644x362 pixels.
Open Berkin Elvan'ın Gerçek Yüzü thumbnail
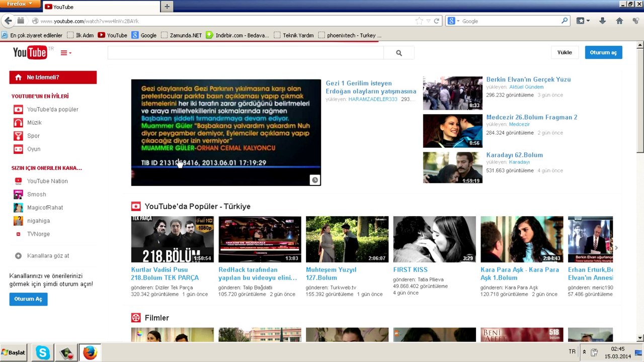tap(452, 93)
